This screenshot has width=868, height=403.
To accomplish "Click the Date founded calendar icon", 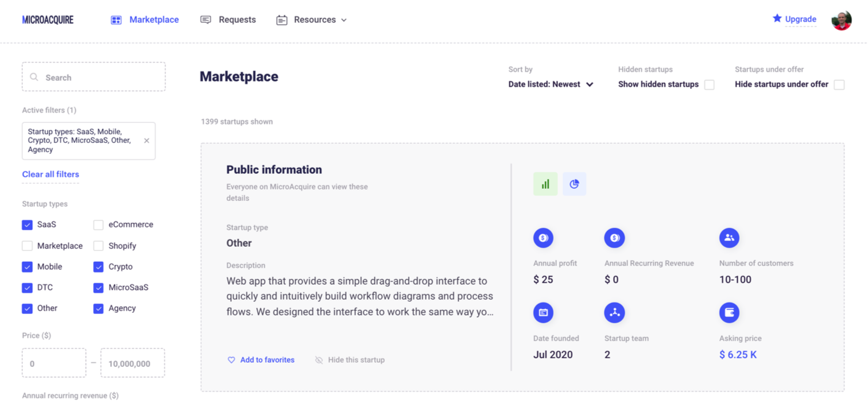I will 543,312.
